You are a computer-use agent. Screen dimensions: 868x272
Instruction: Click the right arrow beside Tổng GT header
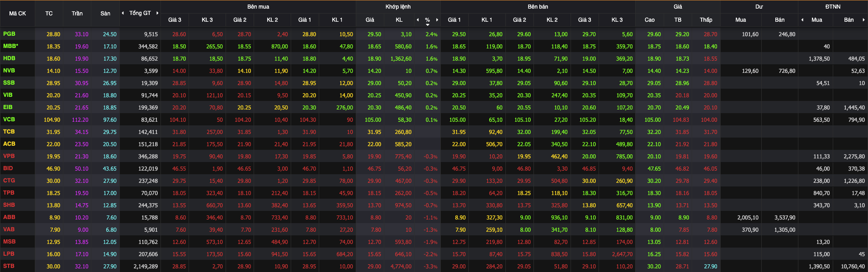[x=157, y=13]
